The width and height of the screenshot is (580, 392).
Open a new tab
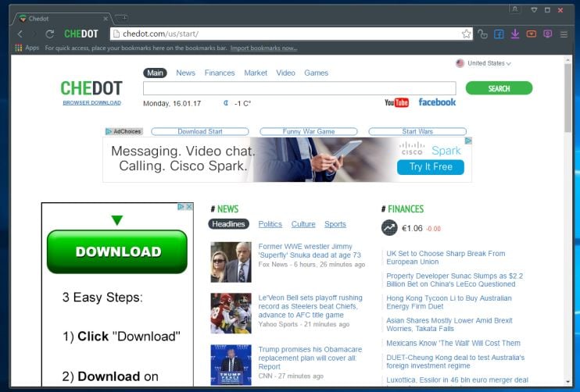click(x=121, y=17)
